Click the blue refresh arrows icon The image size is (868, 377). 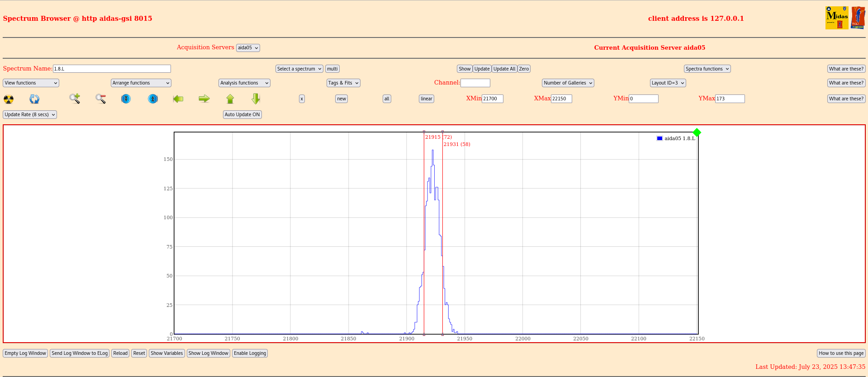click(34, 99)
